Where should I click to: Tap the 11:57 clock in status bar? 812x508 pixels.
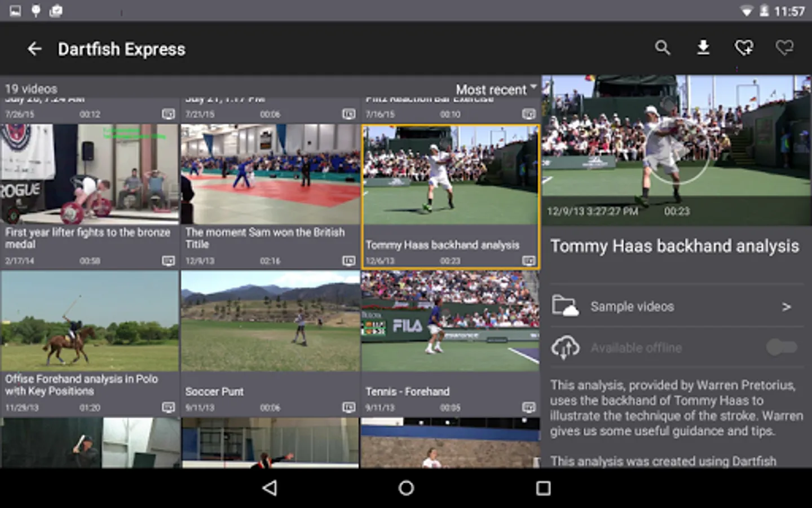coord(789,11)
